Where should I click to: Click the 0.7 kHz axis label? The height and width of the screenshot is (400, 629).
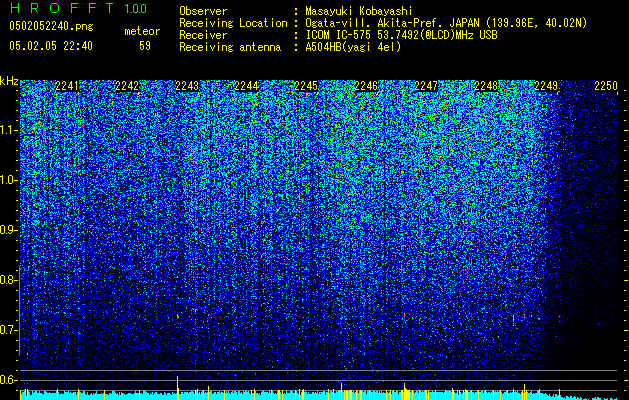8,330
